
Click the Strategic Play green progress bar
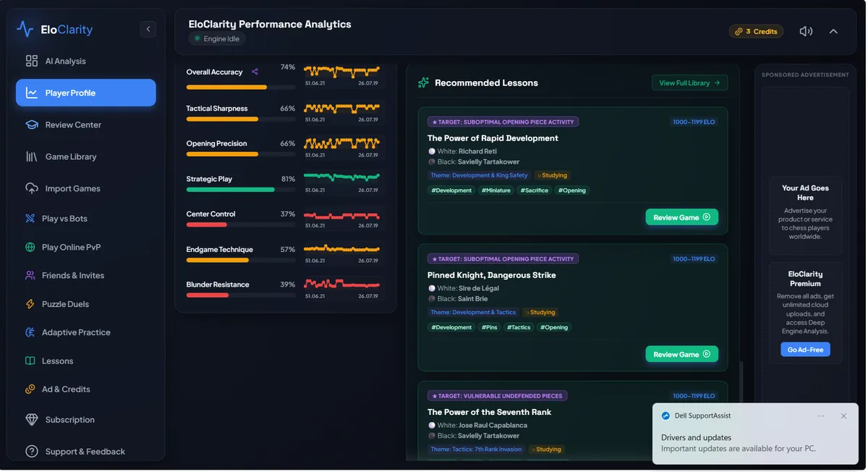tap(241, 190)
